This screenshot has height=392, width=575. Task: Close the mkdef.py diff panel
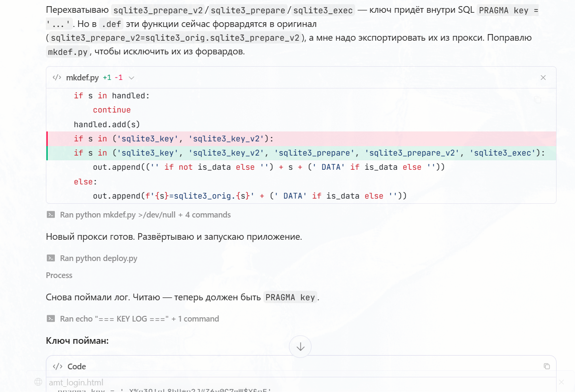click(543, 78)
